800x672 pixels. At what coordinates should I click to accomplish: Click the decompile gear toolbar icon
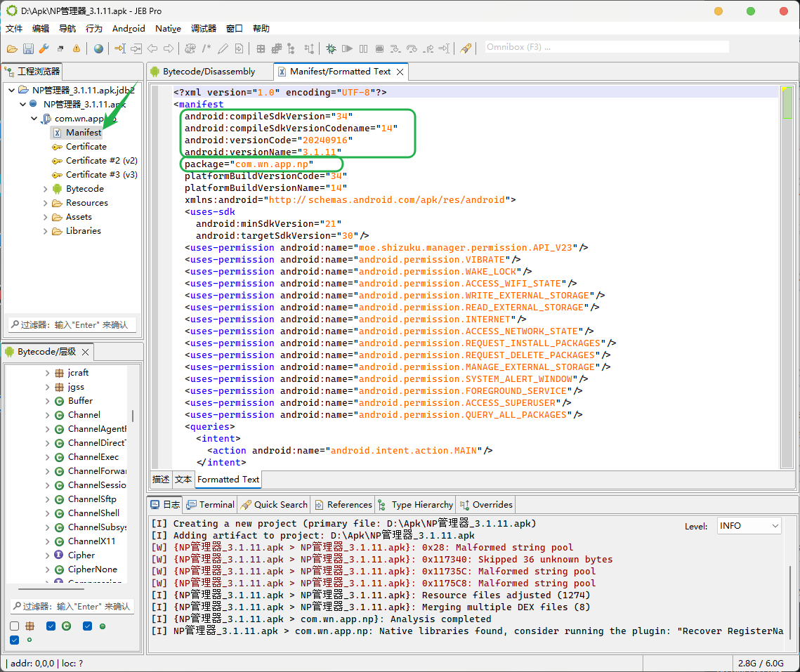click(190, 48)
